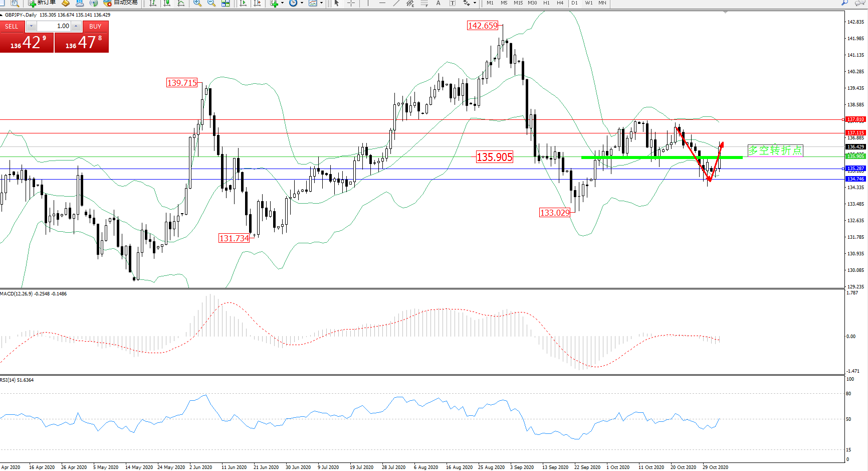Click the Zoom Out magnifier icon
868x471 pixels.
[211, 3]
